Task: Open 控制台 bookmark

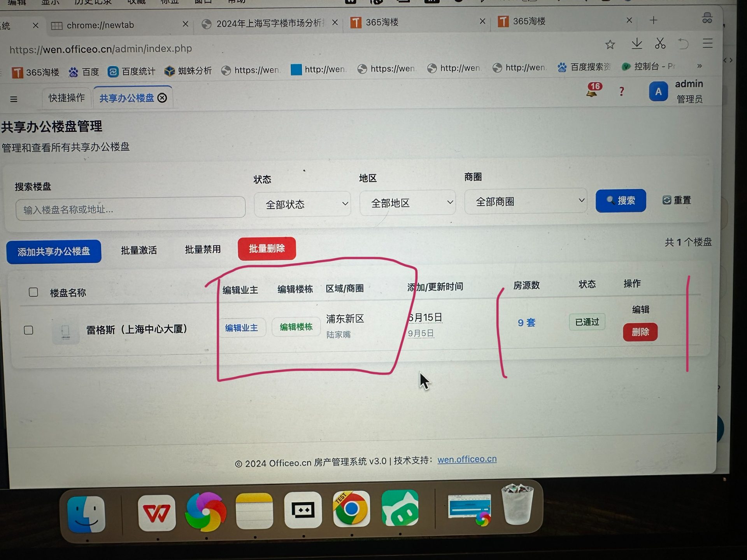Action: click(648, 66)
